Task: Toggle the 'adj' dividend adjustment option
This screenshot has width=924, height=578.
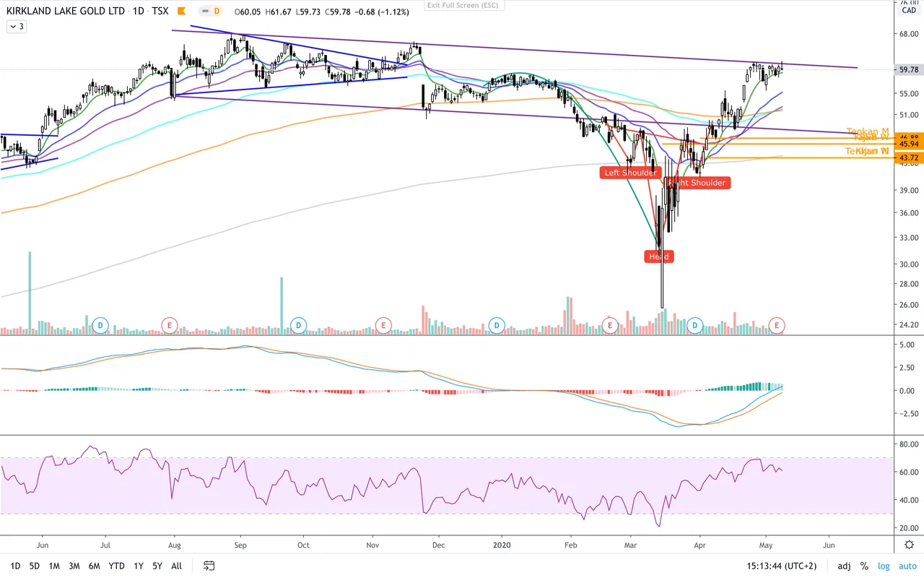Action: tap(844, 566)
